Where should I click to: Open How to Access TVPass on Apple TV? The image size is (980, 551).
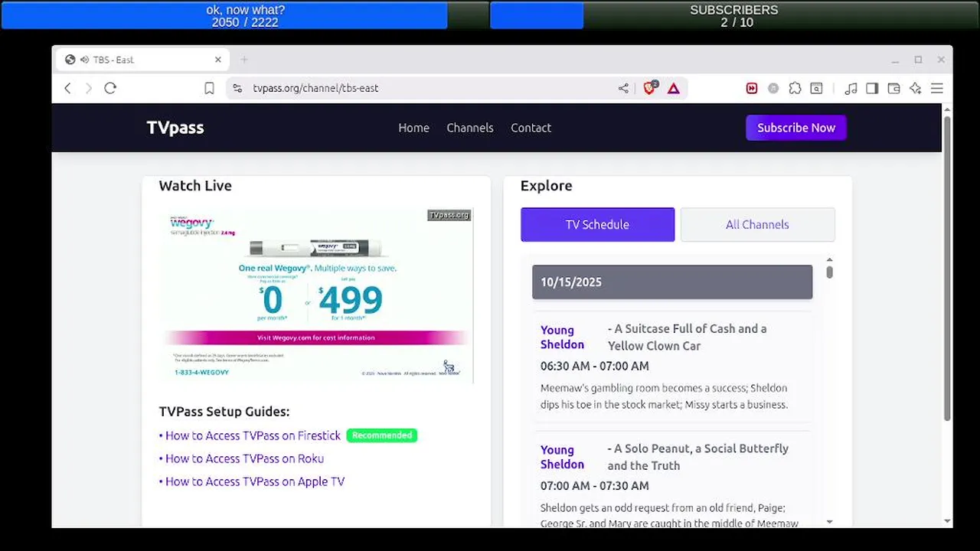point(255,481)
